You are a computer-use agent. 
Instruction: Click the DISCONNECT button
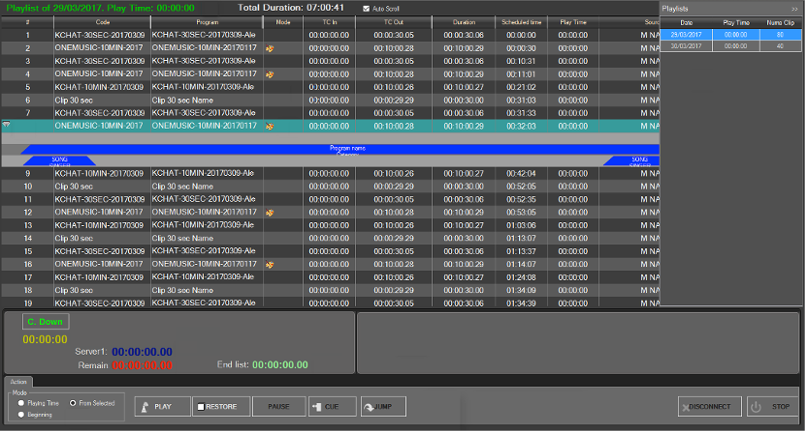point(709,407)
